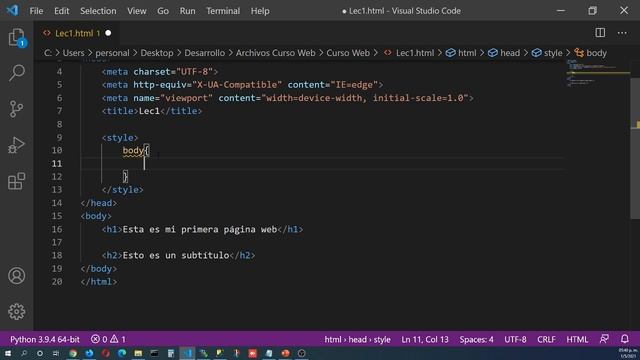The width and height of the screenshot is (640, 360).
Task: Click the VS Code logo icon
Action: (x=12, y=10)
